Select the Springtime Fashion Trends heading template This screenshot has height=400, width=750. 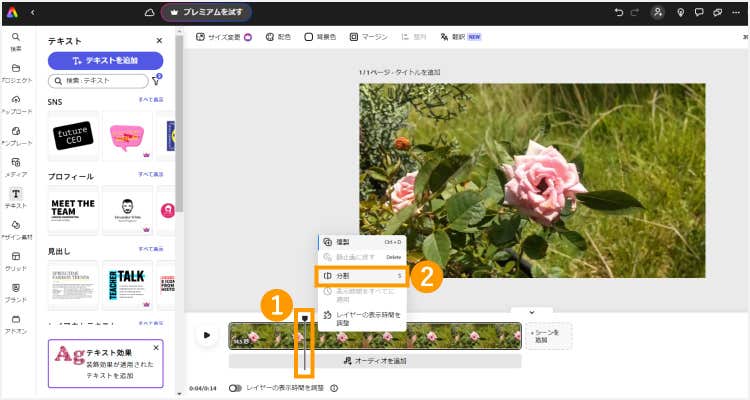73,285
